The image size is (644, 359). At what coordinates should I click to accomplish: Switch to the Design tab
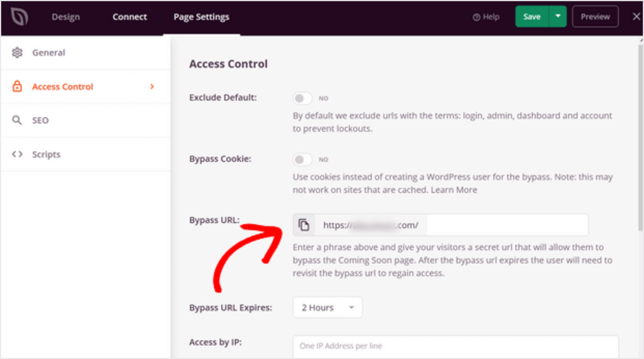tap(65, 17)
